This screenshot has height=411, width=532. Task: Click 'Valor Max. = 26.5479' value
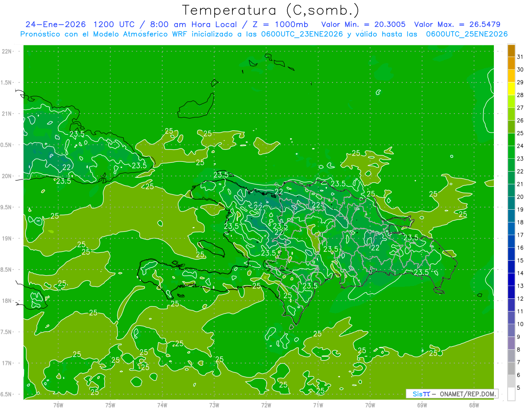[x=457, y=24]
